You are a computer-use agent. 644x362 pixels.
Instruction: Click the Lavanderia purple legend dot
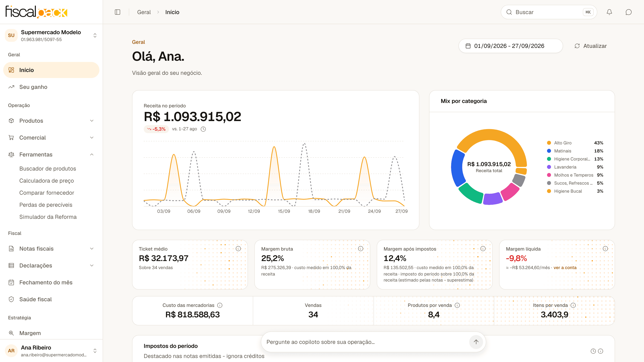(x=549, y=167)
